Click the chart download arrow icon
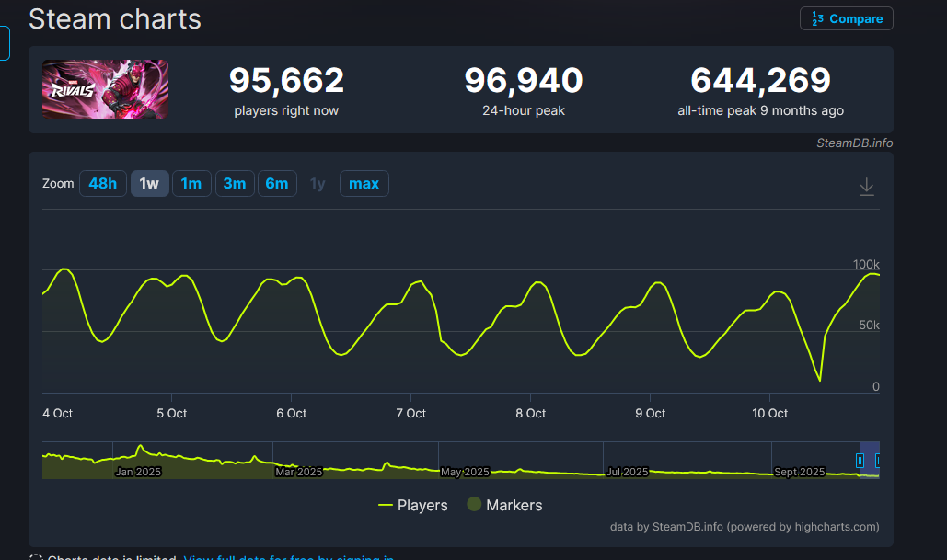The height and width of the screenshot is (560, 947). 867,187
